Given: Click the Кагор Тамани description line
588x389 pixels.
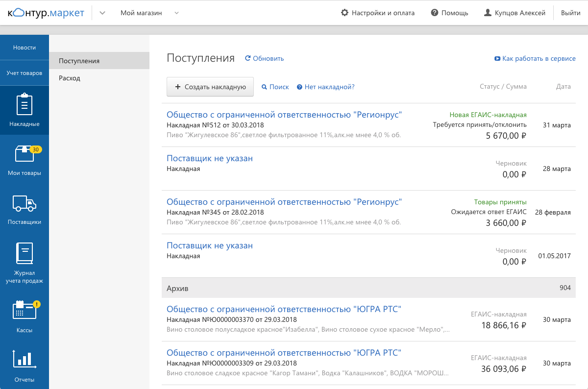Looking at the screenshot, I should pos(307,373).
